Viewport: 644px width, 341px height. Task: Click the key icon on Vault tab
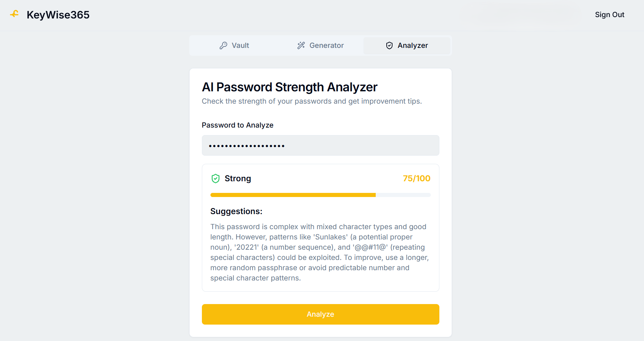point(223,45)
